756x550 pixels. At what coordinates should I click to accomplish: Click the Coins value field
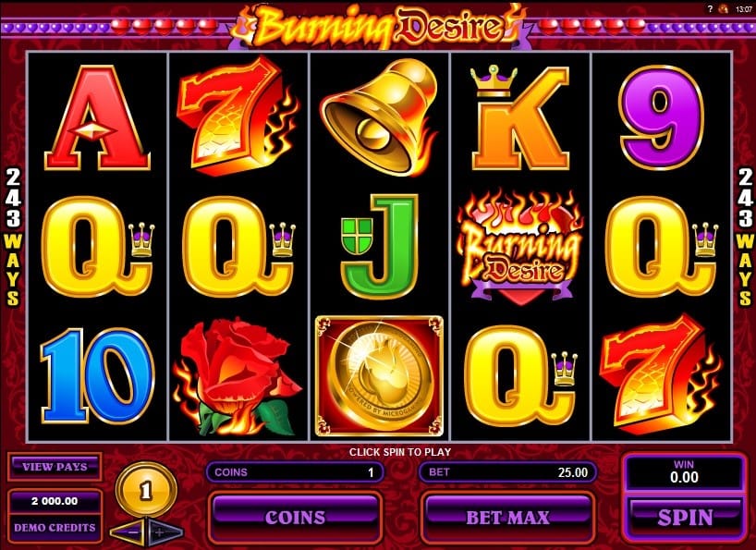(x=295, y=472)
